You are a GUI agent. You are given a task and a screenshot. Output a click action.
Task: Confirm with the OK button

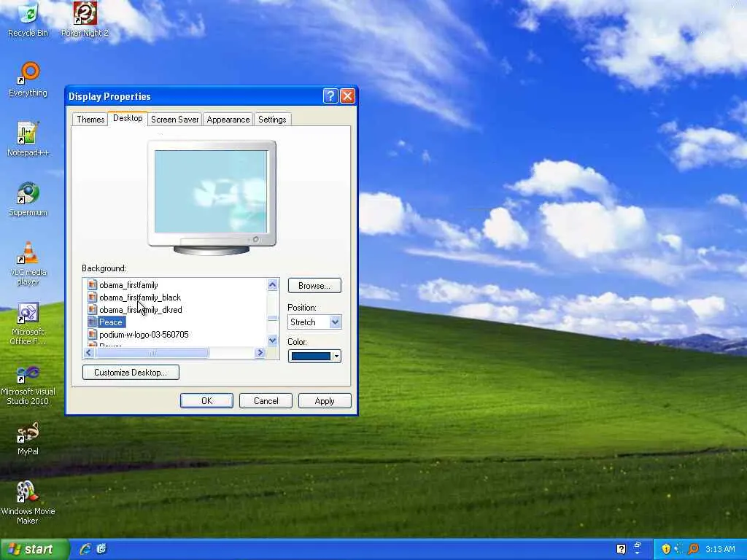tap(206, 401)
